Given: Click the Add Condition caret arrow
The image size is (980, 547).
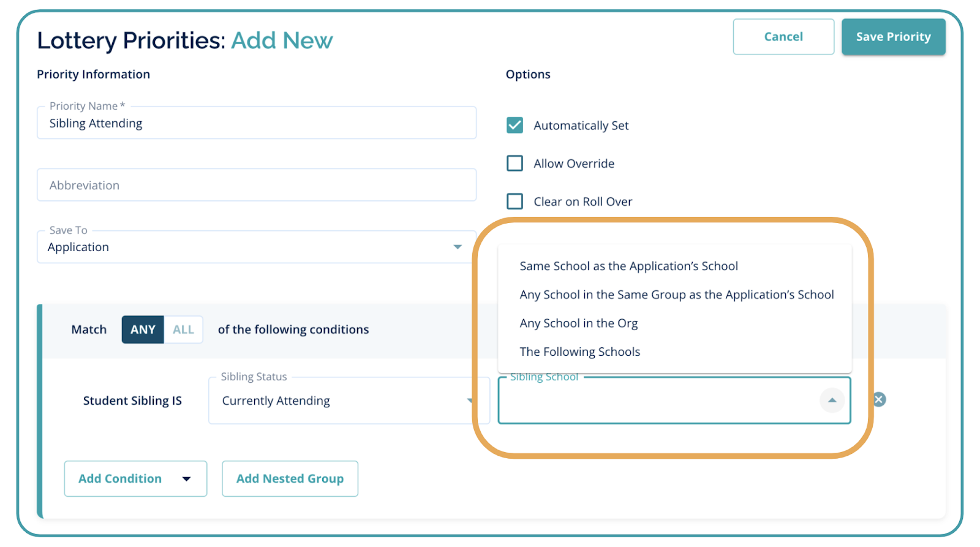Looking at the screenshot, I should tap(186, 479).
